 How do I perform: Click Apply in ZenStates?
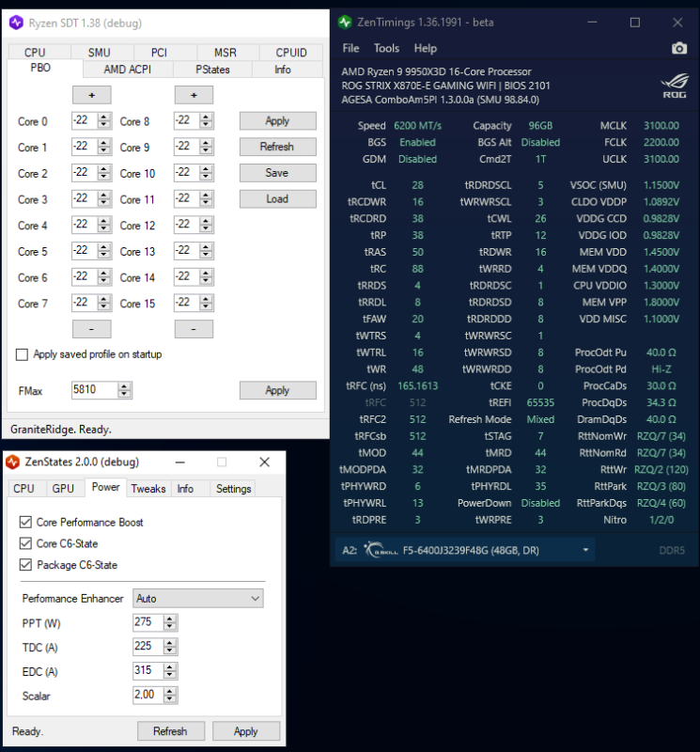(x=246, y=731)
